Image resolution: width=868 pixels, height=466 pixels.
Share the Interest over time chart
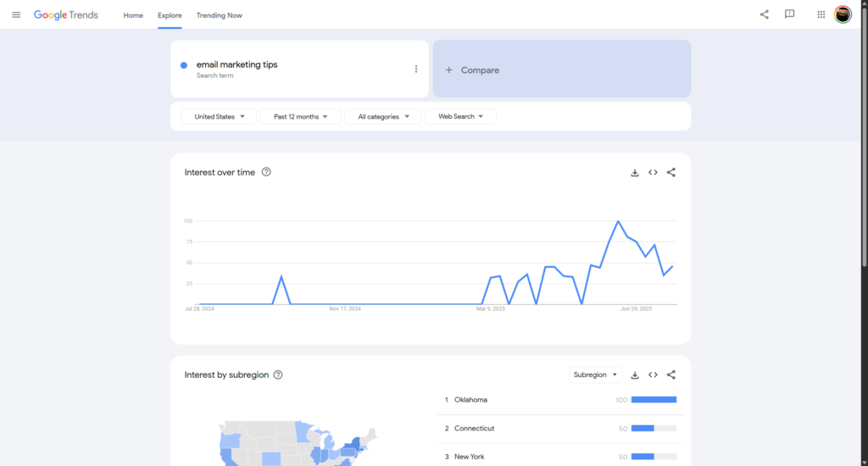(x=671, y=173)
